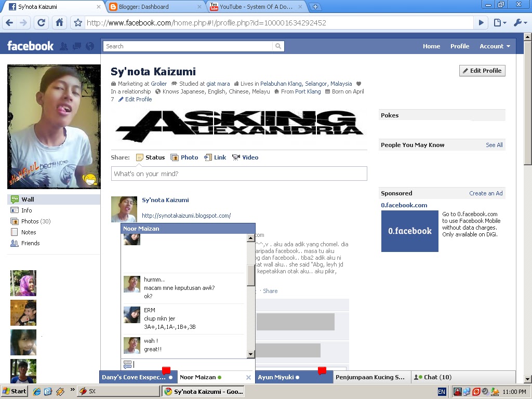Open Profile from Facebook header
Viewport: 532px width, 399px height.
click(x=460, y=46)
